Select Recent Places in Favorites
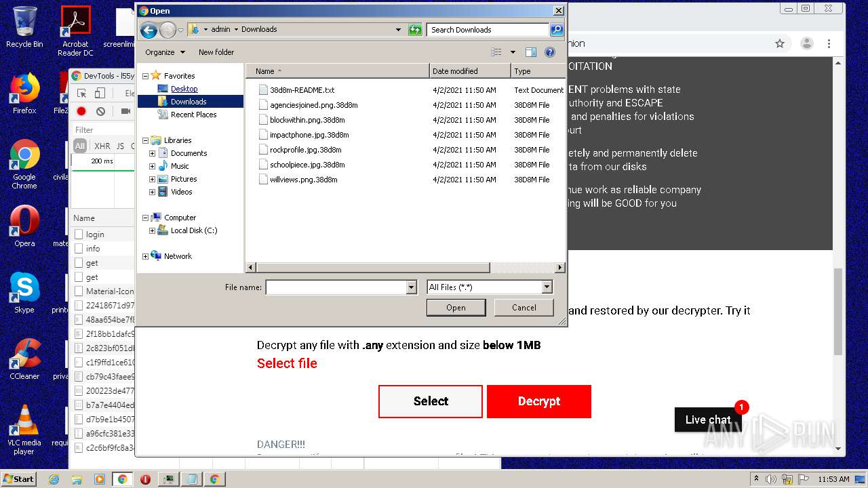This screenshot has width=868, height=488. tap(193, 115)
